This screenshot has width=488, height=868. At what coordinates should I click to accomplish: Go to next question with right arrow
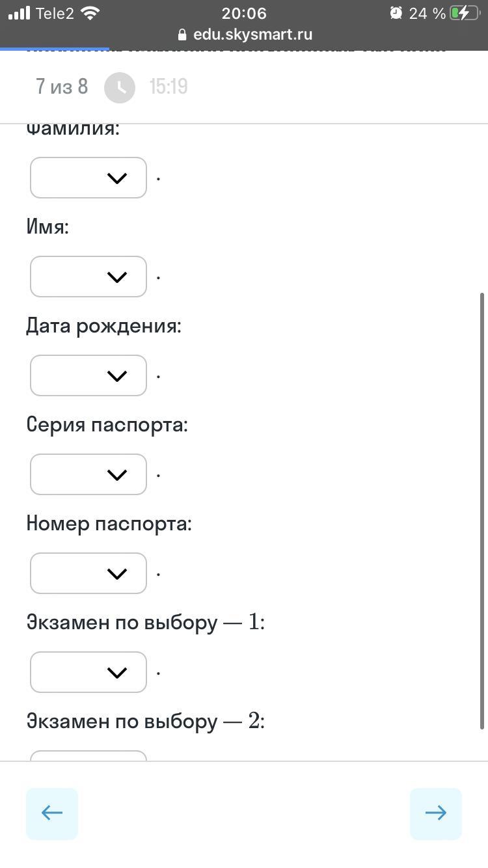click(x=435, y=813)
